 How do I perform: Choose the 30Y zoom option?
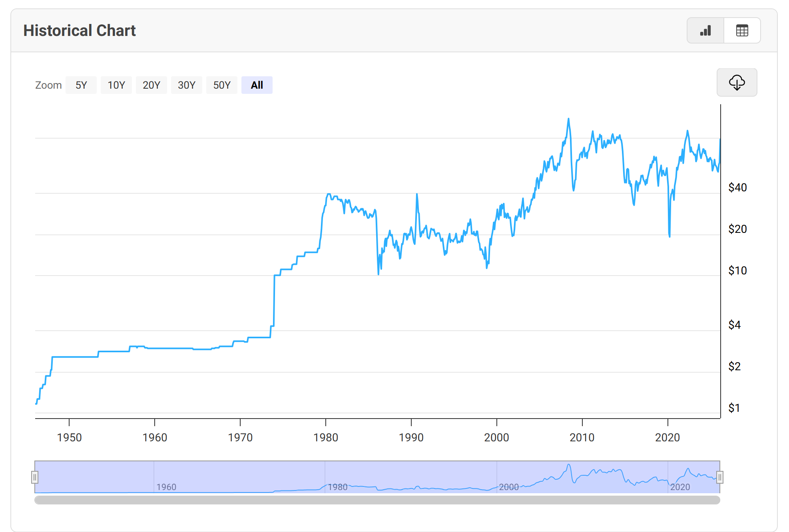pos(187,85)
